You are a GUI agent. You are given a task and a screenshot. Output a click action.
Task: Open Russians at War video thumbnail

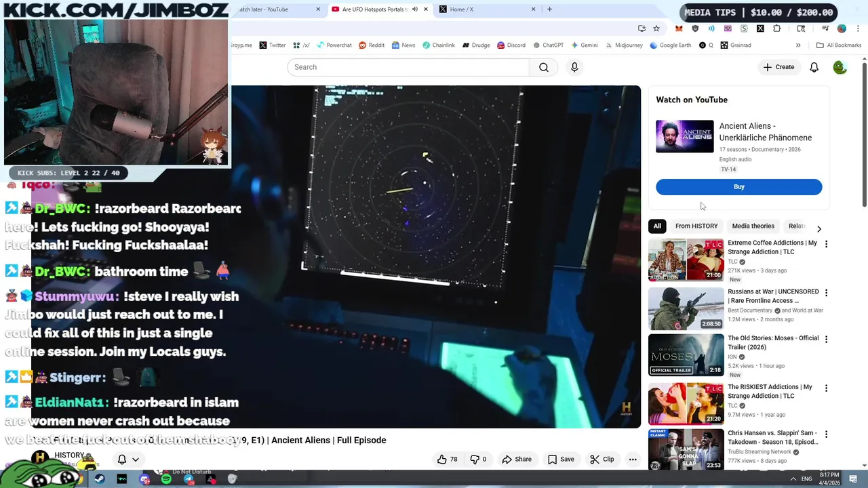coord(686,308)
